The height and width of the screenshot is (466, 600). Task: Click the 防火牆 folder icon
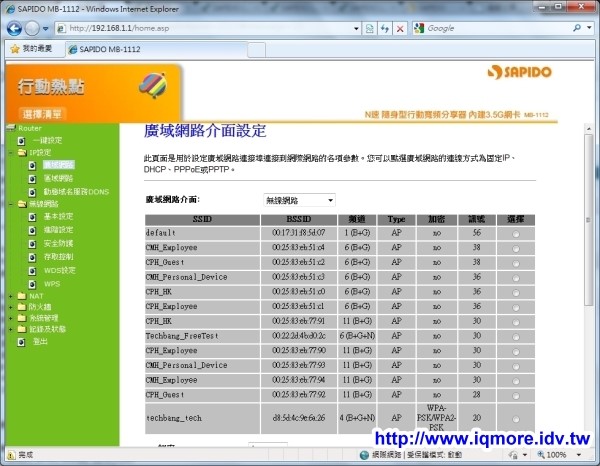tap(22, 307)
